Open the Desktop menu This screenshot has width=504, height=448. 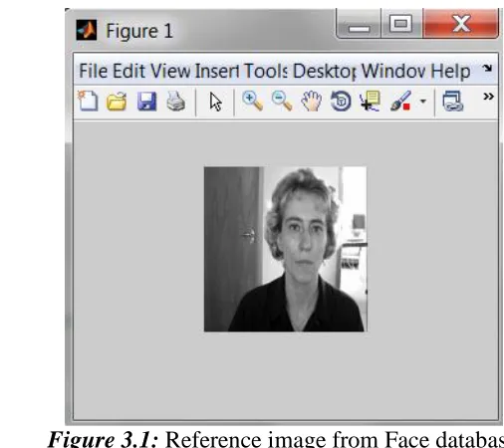click(x=325, y=71)
